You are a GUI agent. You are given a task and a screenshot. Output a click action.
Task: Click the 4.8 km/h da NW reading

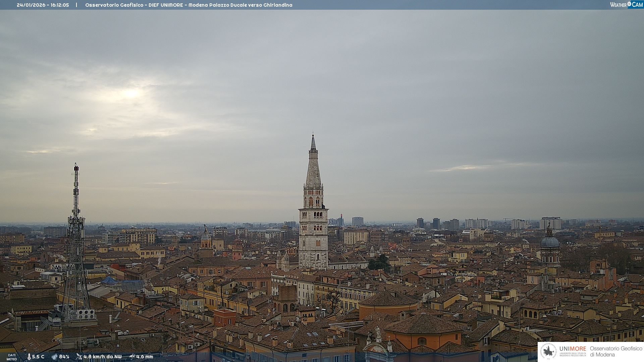pos(103,357)
